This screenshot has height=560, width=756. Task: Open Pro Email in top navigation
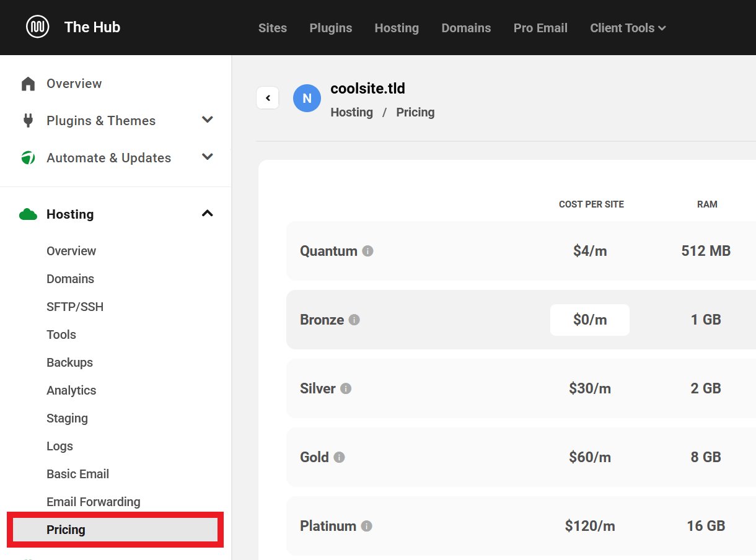[x=540, y=28]
